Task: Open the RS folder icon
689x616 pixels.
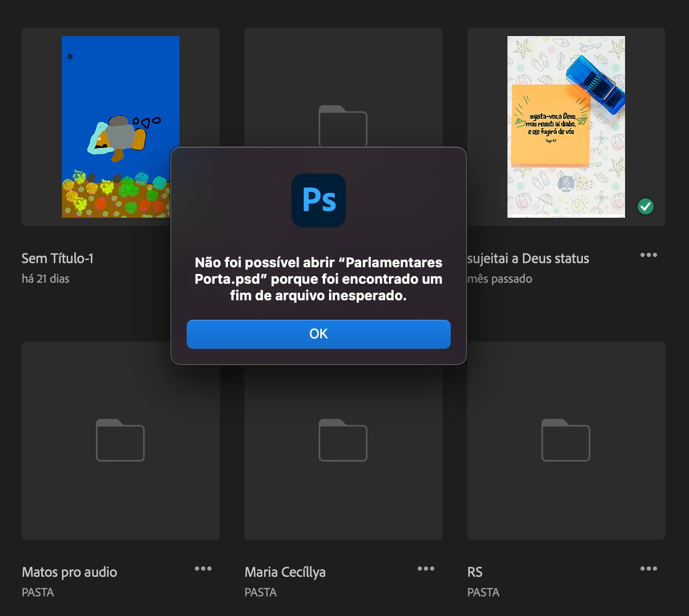Action: (x=566, y=440)
